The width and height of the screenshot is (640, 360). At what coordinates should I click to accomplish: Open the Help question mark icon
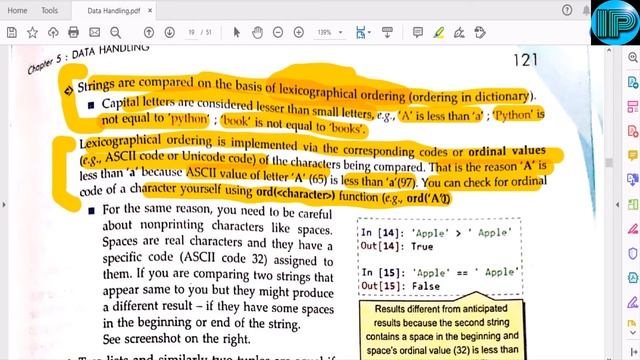click(x=567, y=10)
